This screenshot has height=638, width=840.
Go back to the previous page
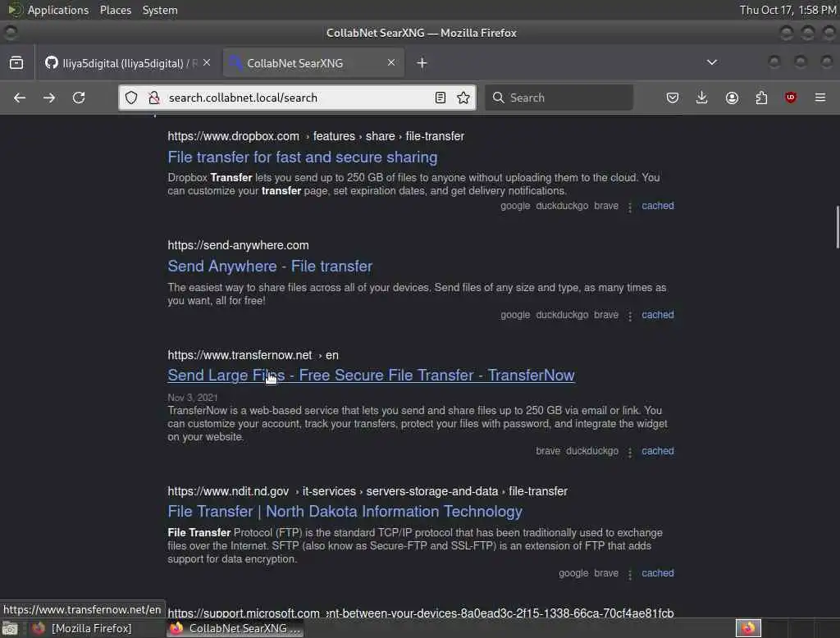click(x=20, y=98)
